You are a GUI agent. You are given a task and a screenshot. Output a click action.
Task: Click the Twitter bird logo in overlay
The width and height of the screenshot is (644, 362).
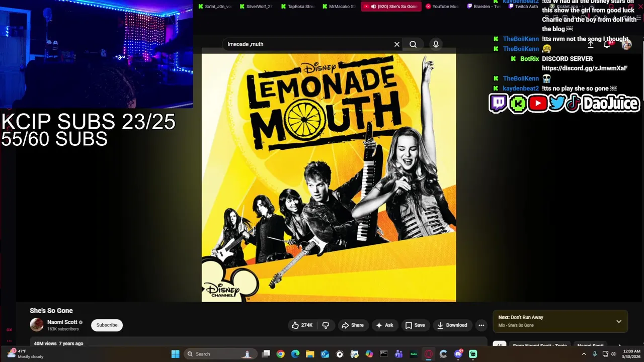tap(557, 104)
